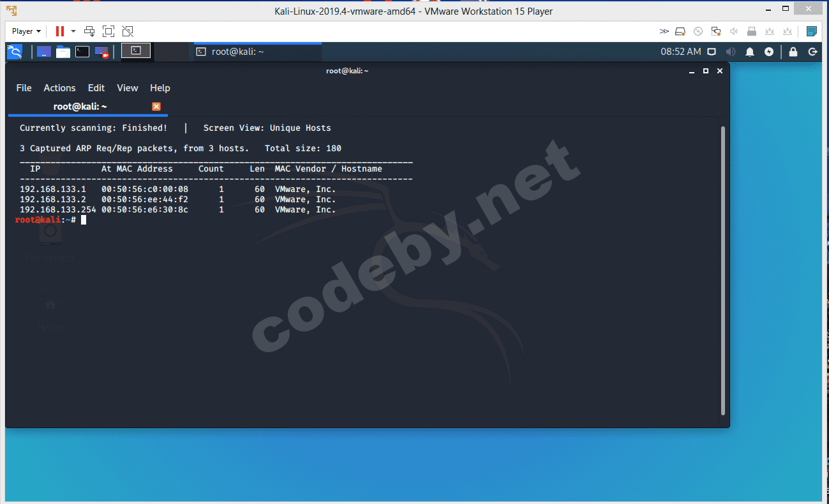
Task: Close the root@kali terminal window
Action: click(x=720, y=71)
